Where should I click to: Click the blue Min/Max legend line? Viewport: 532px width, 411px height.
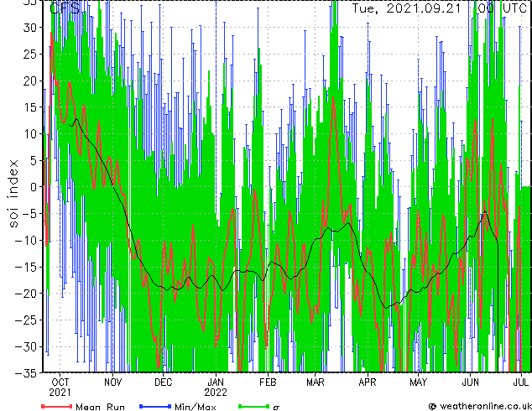point(155,406)
